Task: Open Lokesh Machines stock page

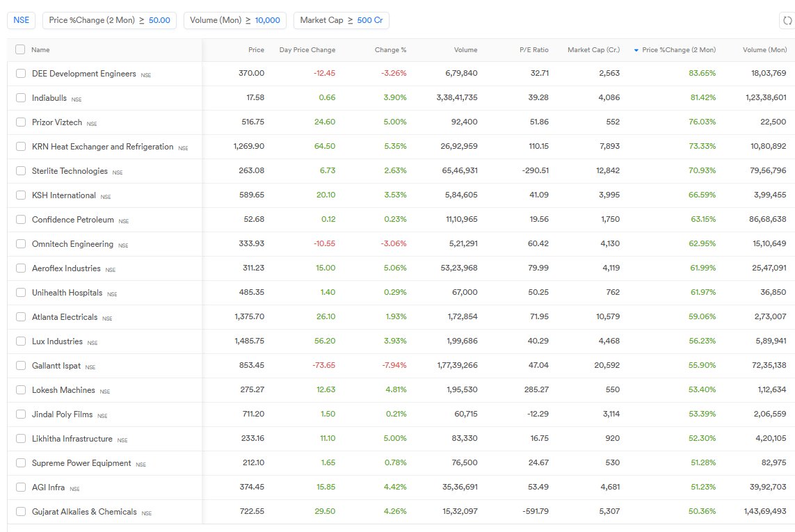Action: (63, 390)
